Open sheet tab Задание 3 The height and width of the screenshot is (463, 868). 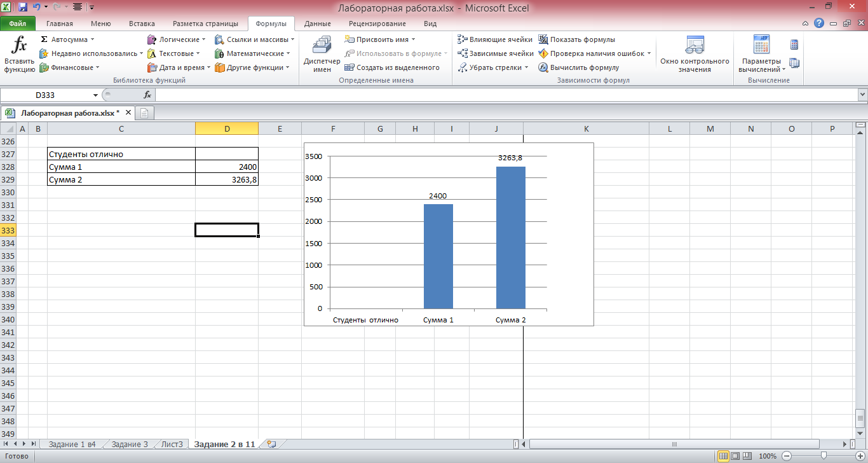pos(130,444)
